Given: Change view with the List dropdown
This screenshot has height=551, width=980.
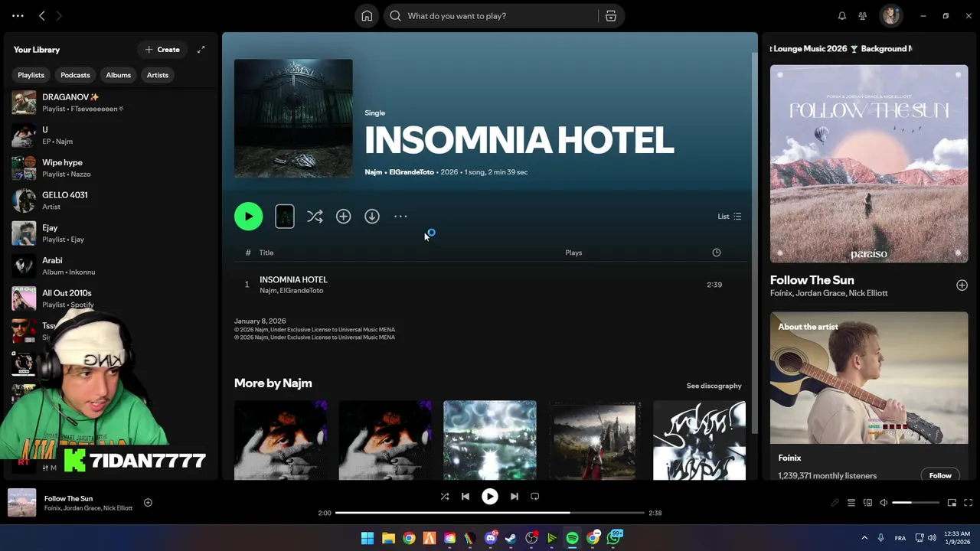Looking at the screenshot, I should click(729, 217).
